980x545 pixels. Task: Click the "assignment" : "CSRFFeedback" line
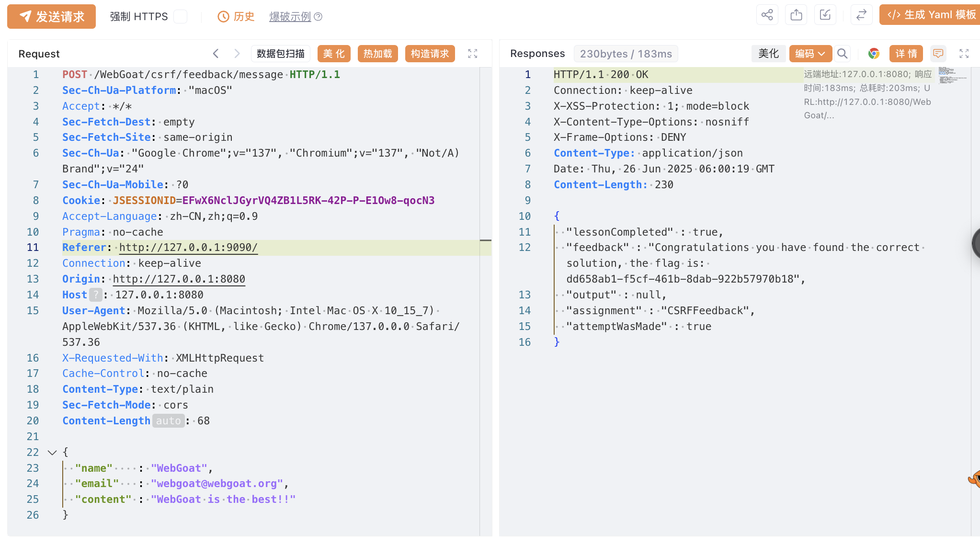click(x=661, y=311)
